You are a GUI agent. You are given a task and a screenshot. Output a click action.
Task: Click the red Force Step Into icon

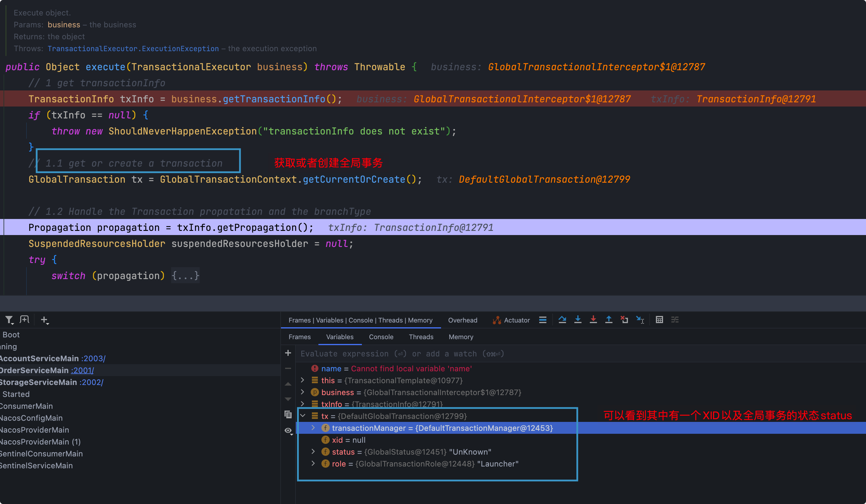tap(593, 320)
